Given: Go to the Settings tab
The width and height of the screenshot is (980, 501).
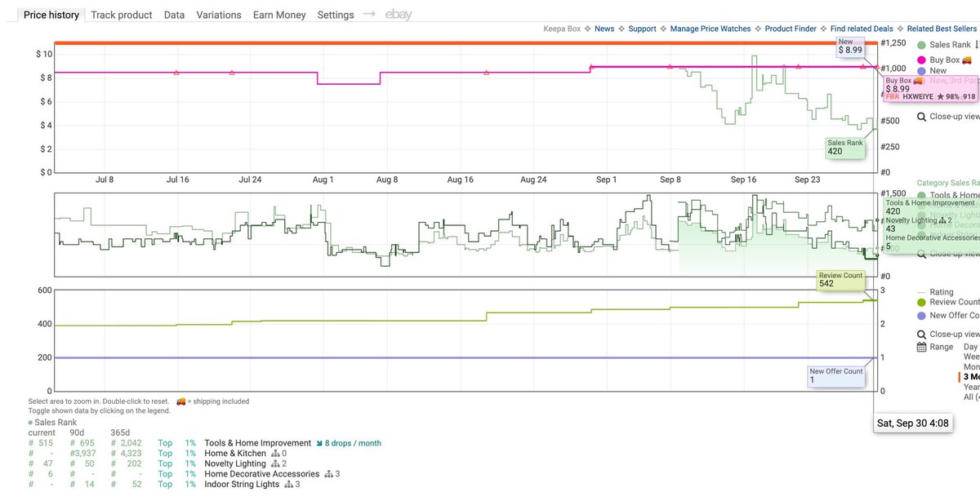Looking at the screenshot, I should [x=336, y=15].
